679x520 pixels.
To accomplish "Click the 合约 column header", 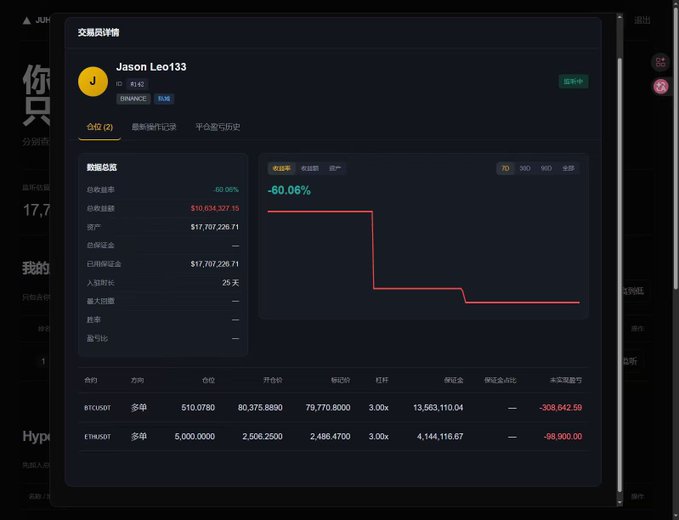I will point(91,380).
